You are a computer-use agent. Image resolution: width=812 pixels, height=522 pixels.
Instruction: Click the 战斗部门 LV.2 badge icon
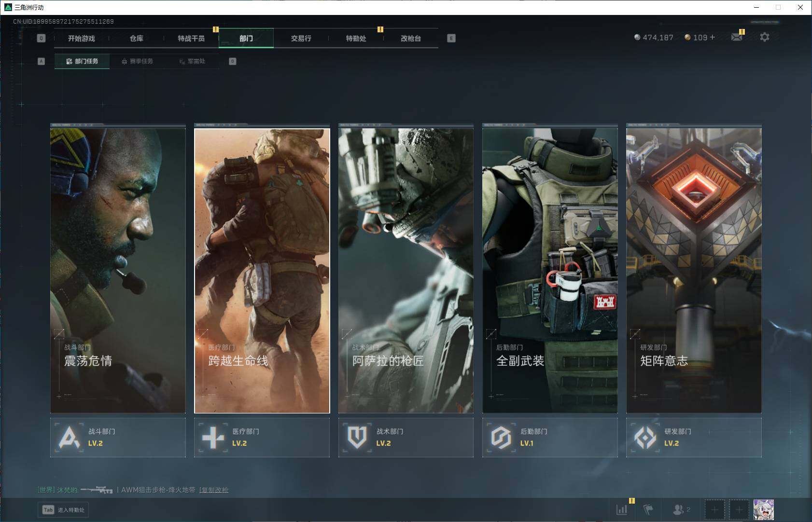point(70,438)
